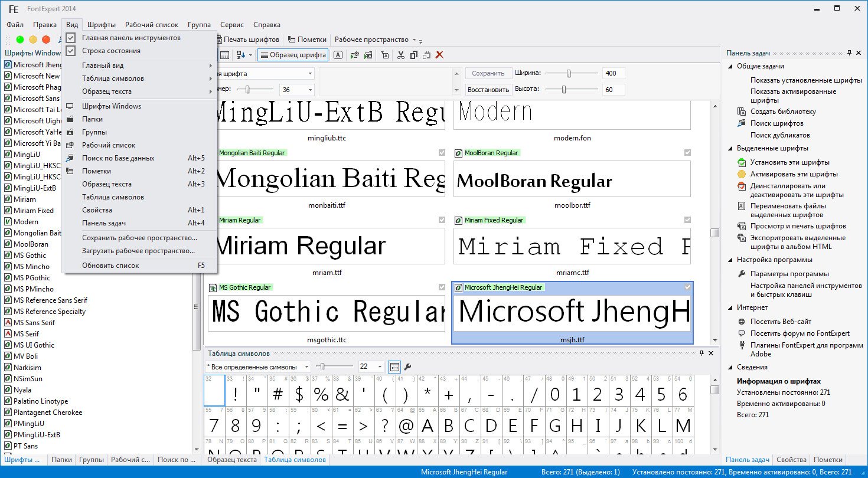Click the red X delete icon
Screen dimensions: 868x478
coord(439,55)
